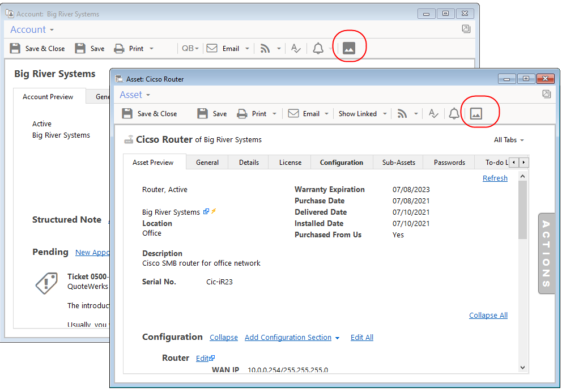Open the Sub-Assets tab
The image size is (562, 392).
[x=398, y=163]
